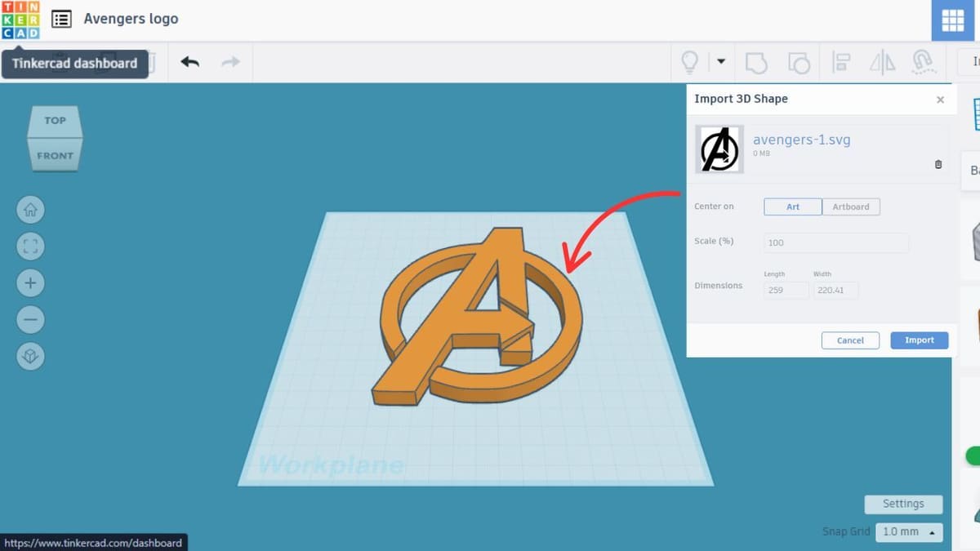Open the Snap Grid dropdown
980x551 pixels.
click(908, 531)
